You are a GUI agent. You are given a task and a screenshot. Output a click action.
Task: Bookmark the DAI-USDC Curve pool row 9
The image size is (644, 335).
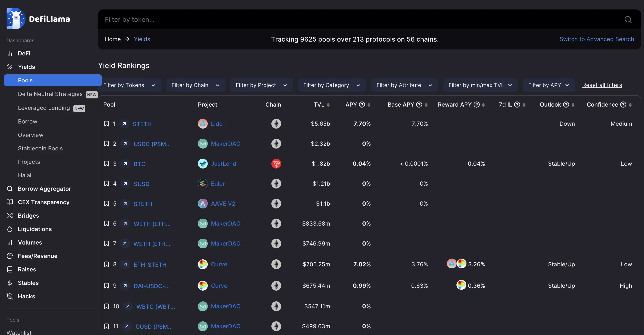[x=107, y=286]
